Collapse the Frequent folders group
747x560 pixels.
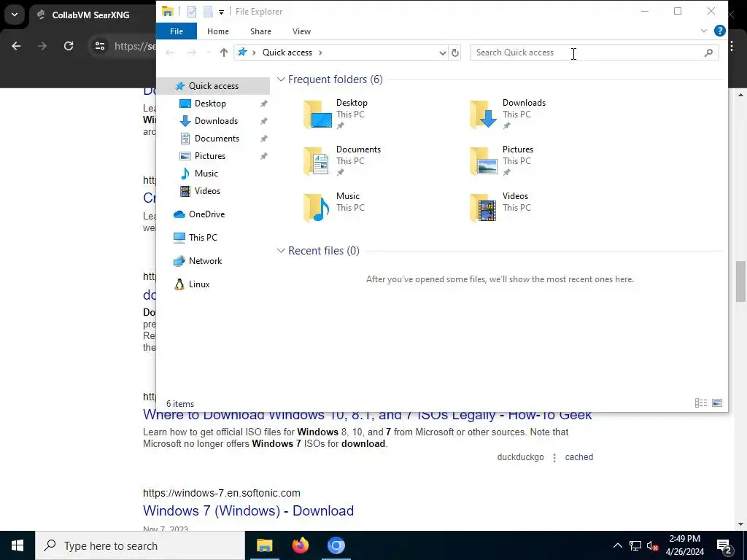[281, 79]
